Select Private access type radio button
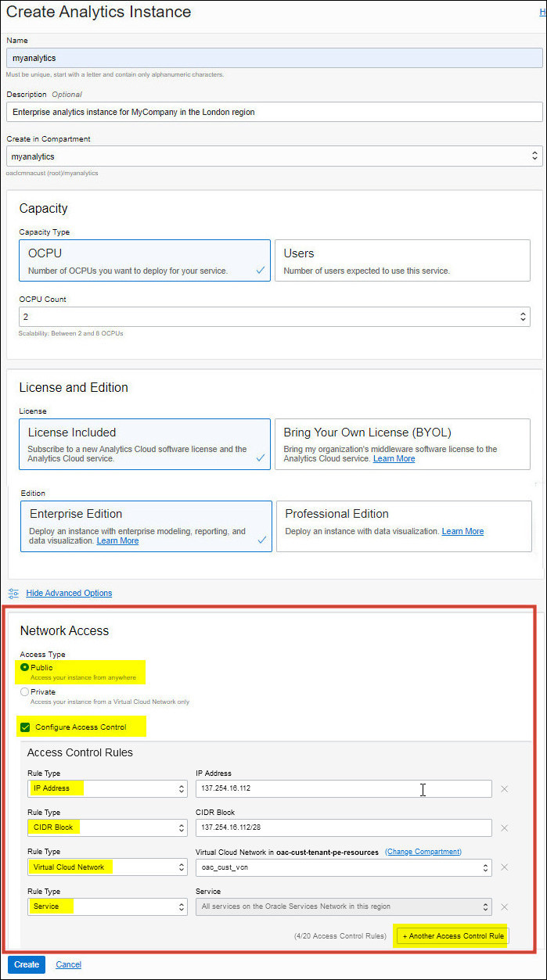 coord(25,692)
